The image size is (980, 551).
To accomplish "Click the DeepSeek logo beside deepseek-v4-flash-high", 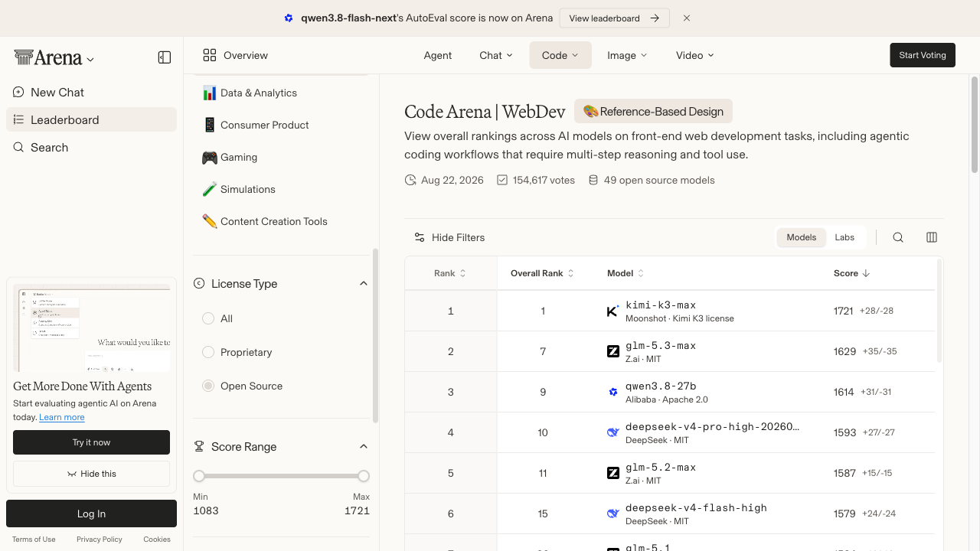I will tap(613, 514).
